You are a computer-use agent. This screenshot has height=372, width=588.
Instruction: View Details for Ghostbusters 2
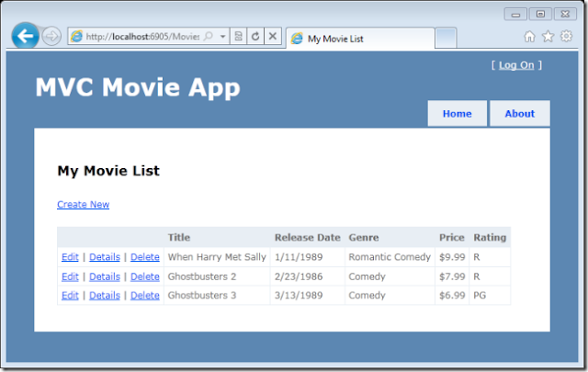pos(105,276)
